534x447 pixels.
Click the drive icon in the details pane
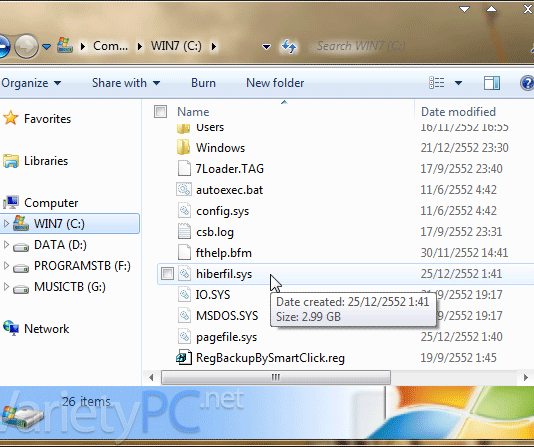tap(22, 417)
